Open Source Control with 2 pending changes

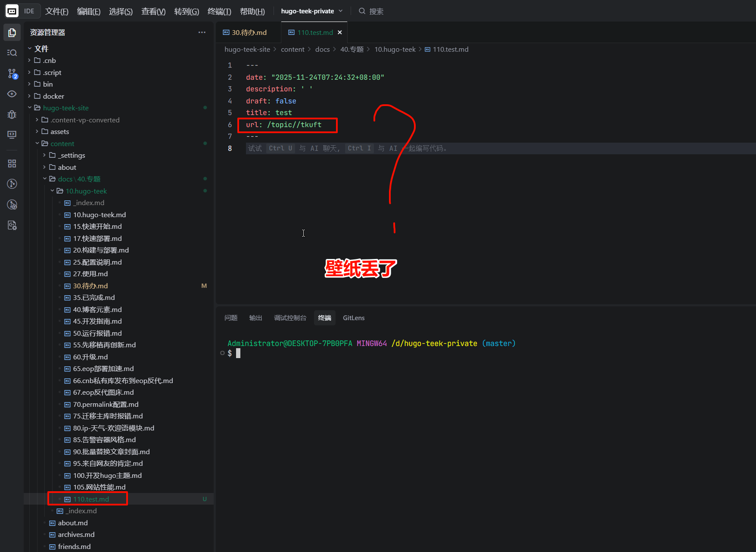point(12,74)
